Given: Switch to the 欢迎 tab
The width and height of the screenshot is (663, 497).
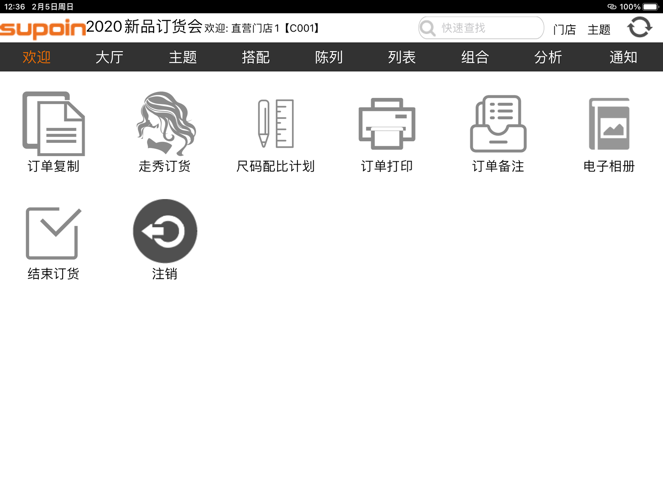Looking at the screenshot, I should 36,57.
